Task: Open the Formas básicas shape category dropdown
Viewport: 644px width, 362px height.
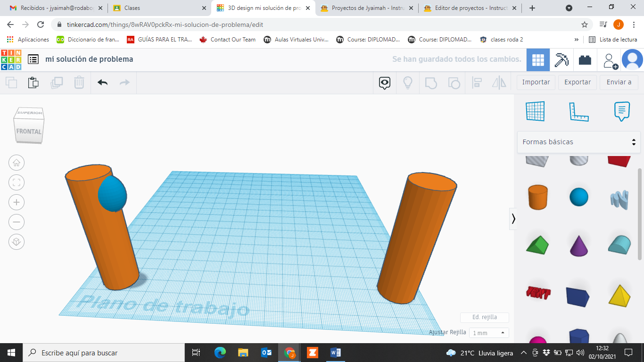Action: tap(578, 142)
